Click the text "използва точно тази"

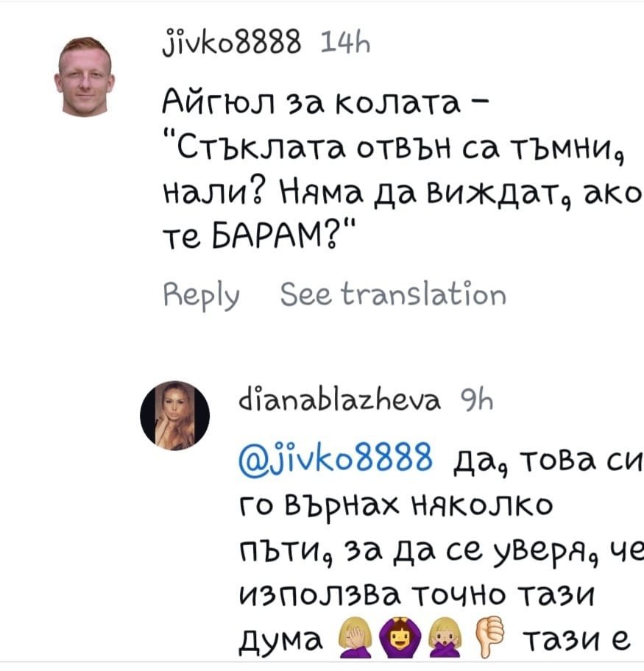(417, 594)
